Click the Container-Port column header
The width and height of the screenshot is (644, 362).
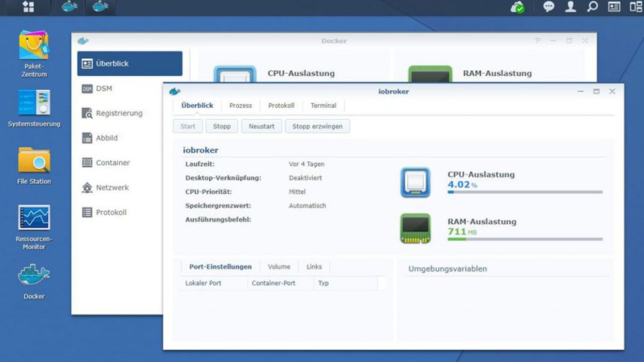pos(281,283)
